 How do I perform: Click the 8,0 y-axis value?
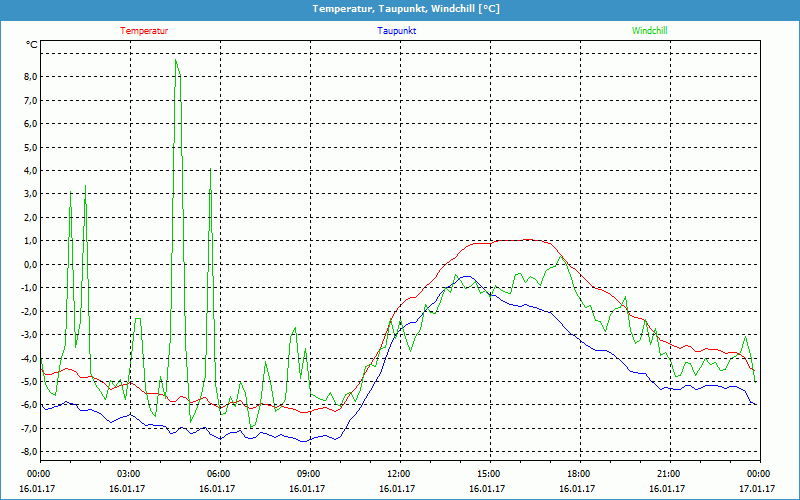coord(30,77)
